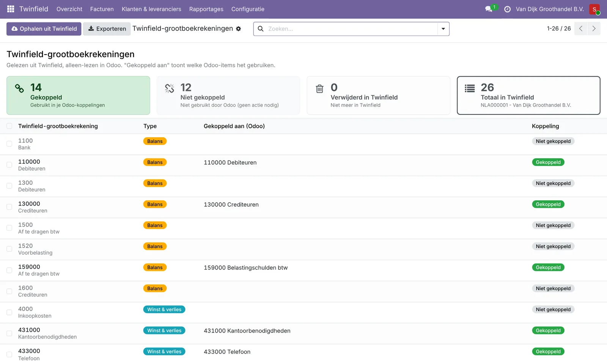Filter by the 12 Niet gekoppeld card
The width and height of the screenshot is (607, 364).
[228, 96]
